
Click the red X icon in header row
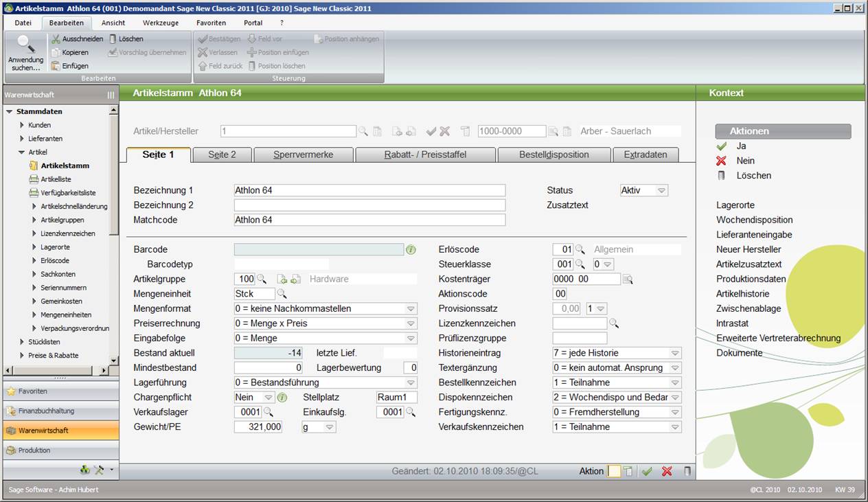coord(445,131)
